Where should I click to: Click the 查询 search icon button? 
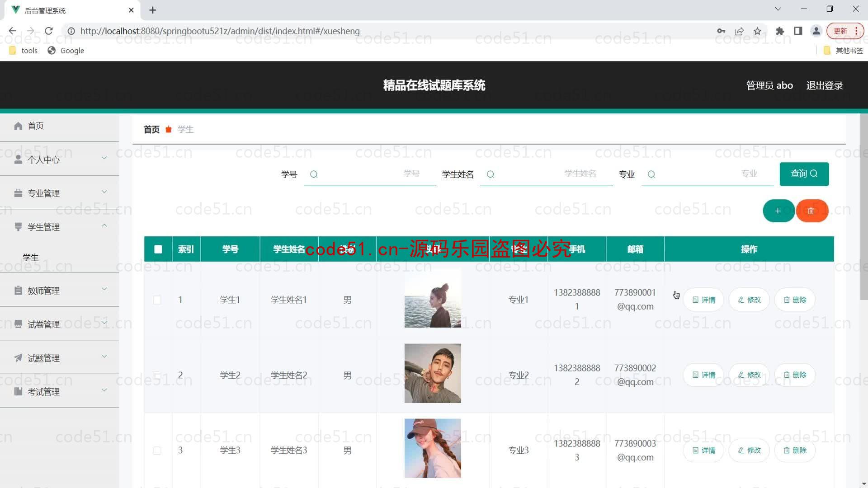[804, 174]
